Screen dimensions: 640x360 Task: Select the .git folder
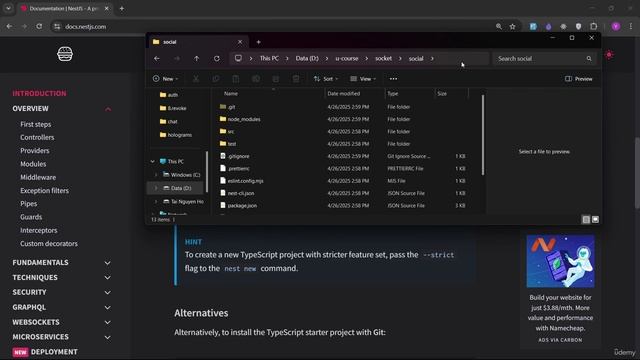(231, 107)
